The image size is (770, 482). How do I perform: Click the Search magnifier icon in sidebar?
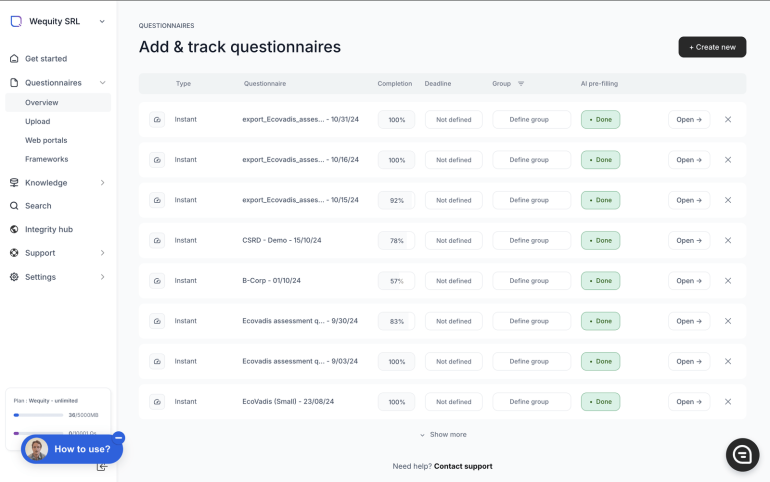[15, 206]
